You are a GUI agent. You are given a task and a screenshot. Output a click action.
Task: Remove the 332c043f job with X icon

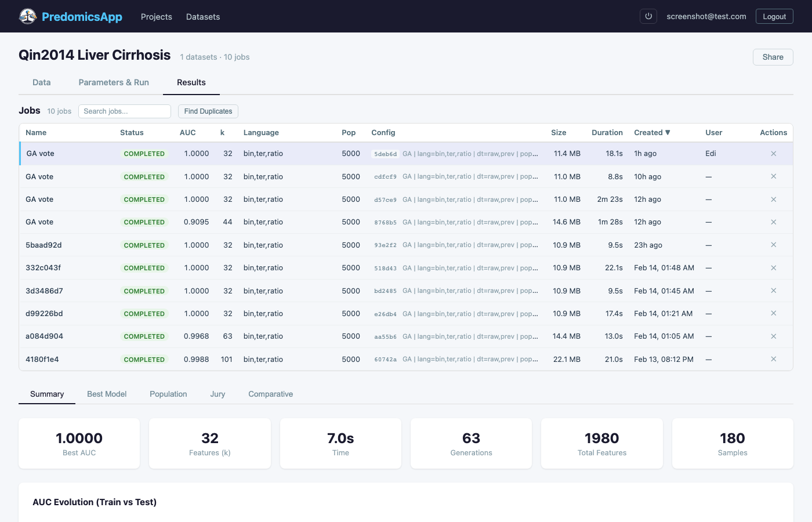(x=773, y=268)
